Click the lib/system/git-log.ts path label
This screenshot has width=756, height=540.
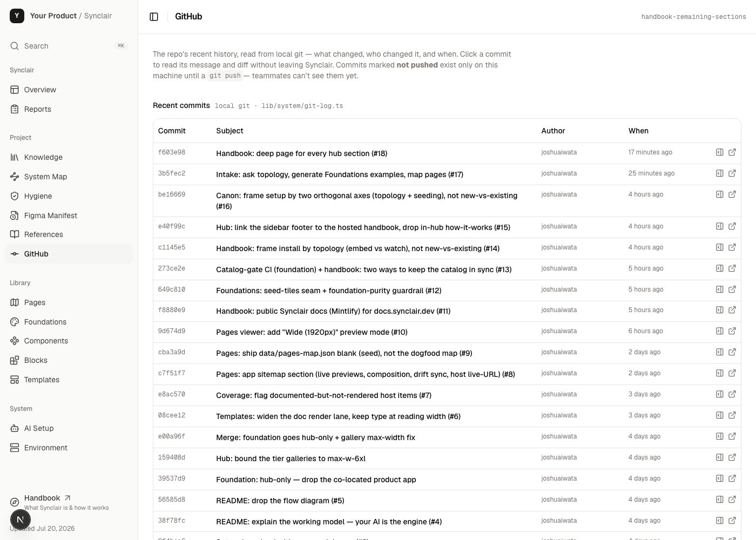302,106
